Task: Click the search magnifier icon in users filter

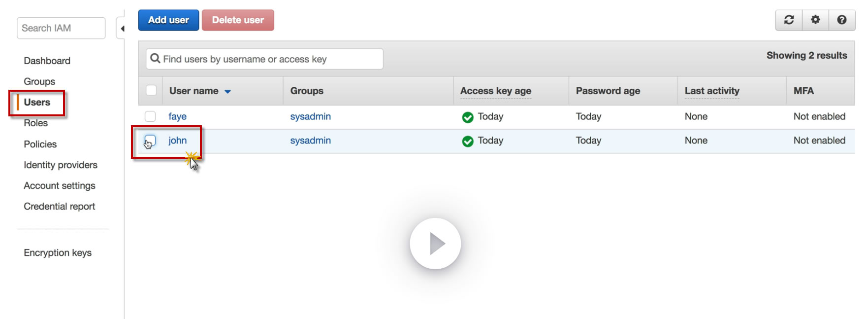Action: click(155, 59)
